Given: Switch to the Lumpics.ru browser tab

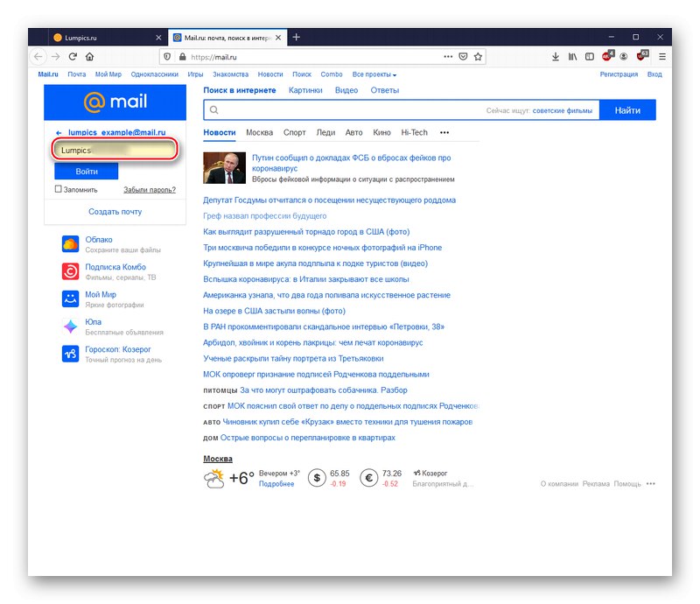Looking at the screenshot, I should coord(106,38).
